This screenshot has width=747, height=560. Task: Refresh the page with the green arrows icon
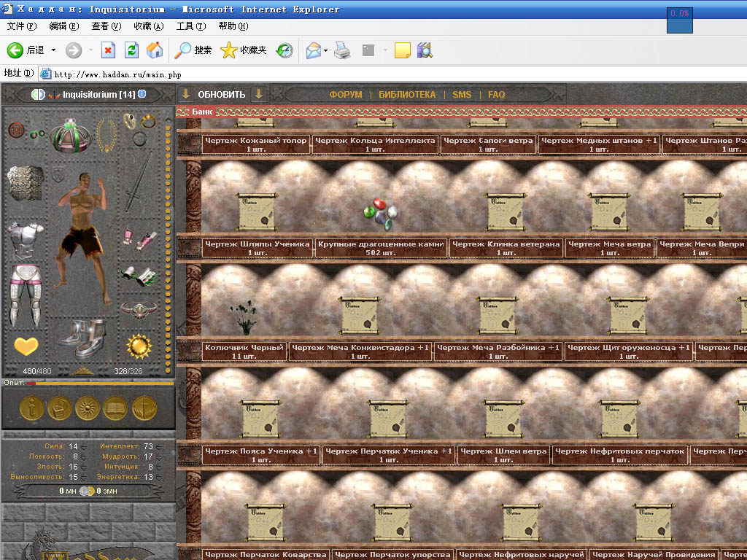pyautogui.click(x=131, y=50)
